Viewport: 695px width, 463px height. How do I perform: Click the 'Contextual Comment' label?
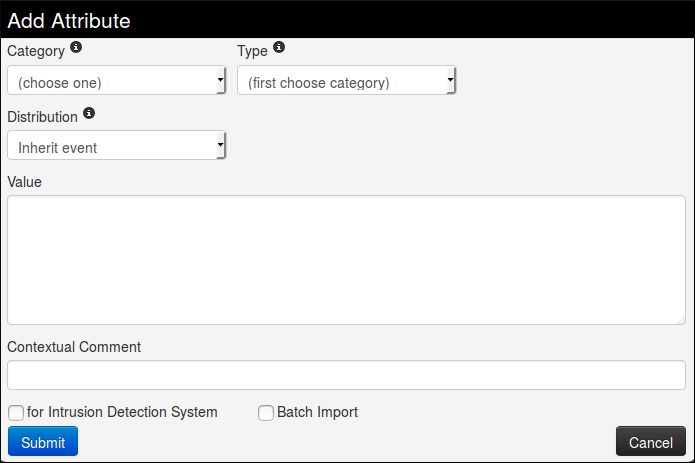tap(74, 347)
